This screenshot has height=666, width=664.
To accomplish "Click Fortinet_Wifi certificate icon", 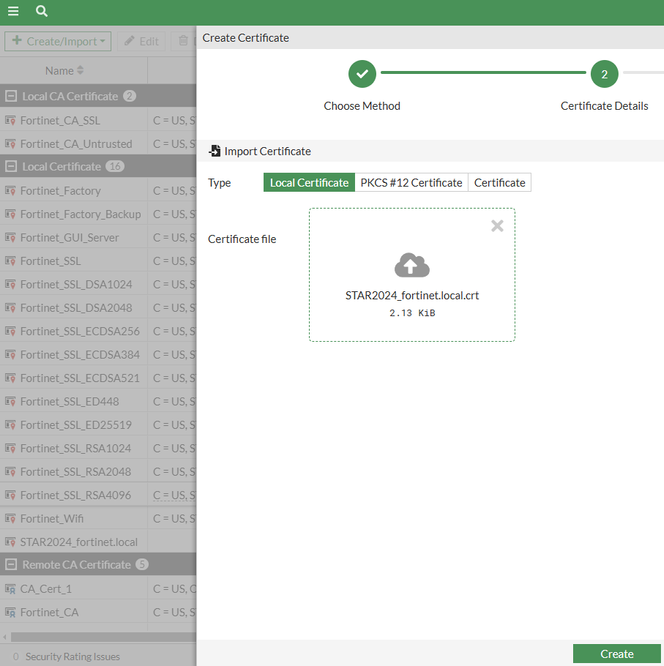I will click(10, 519).
